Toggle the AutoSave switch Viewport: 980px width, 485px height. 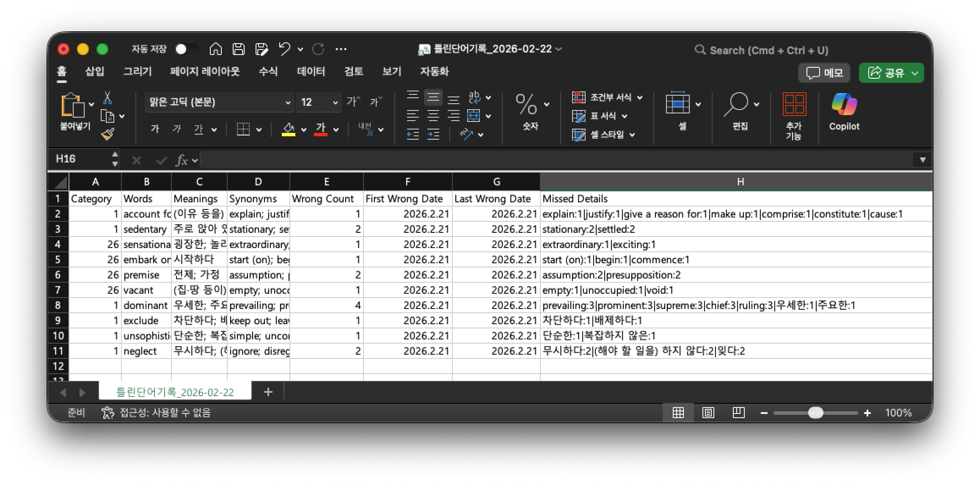(186, 50)
